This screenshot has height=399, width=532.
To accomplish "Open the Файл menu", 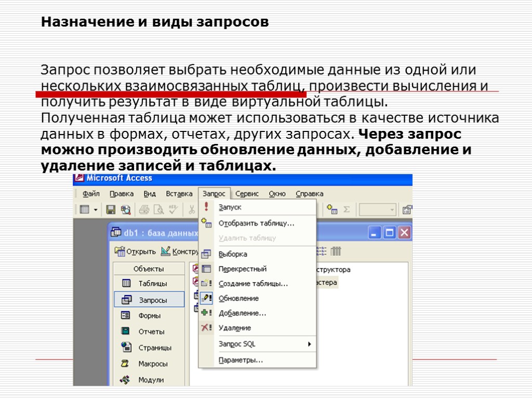I will [91, 194].
